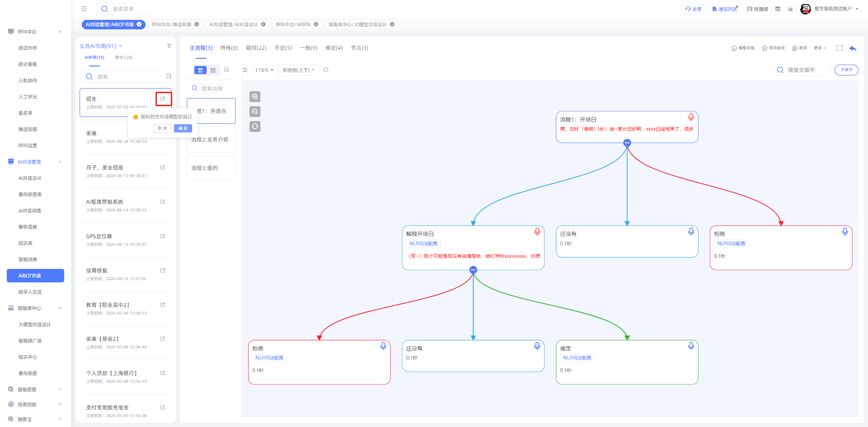Click the screenshot icon beside the user avatar

point(790,9)
